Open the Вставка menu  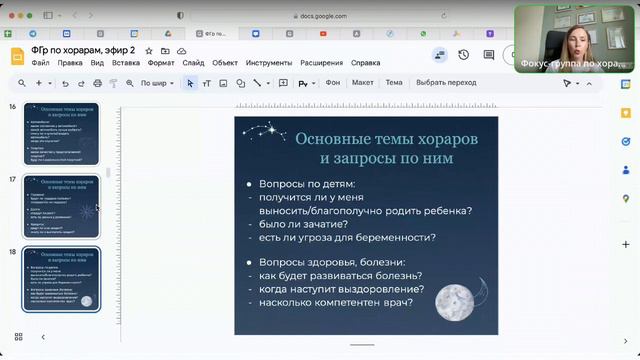(126, 63)
